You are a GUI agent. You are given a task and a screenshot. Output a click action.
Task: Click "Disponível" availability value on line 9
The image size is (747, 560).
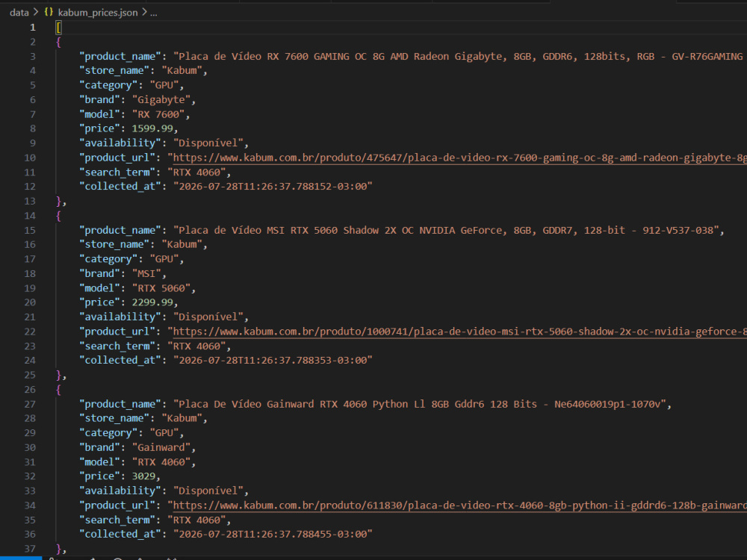[208, 143]
